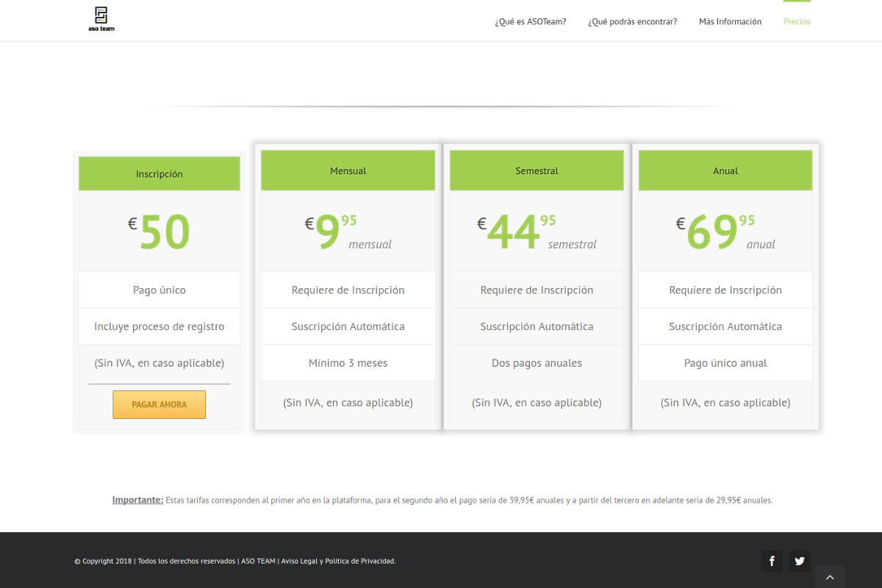Go to Más Información menu item

coord(730,21)
